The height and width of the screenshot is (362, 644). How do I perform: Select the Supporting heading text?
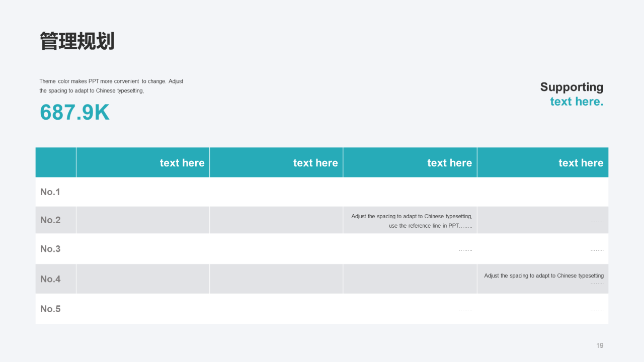coord(572,87)
